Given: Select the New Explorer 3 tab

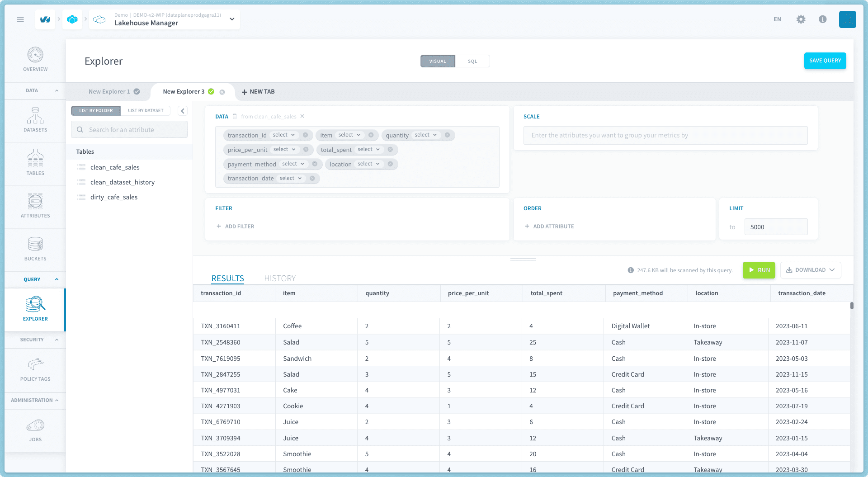Looking at the screenshot, I should (x=184, y=92).
